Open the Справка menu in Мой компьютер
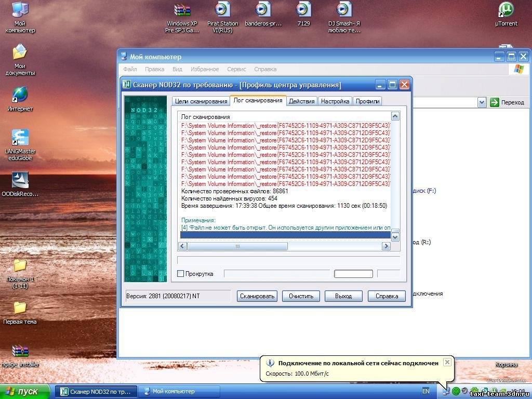 [265, 69]
